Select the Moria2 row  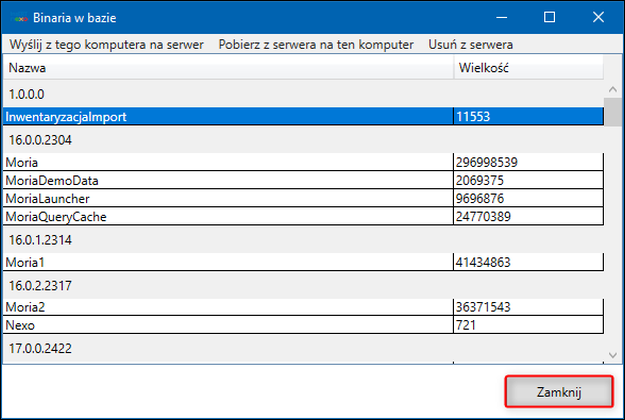(x=303, y=307)
